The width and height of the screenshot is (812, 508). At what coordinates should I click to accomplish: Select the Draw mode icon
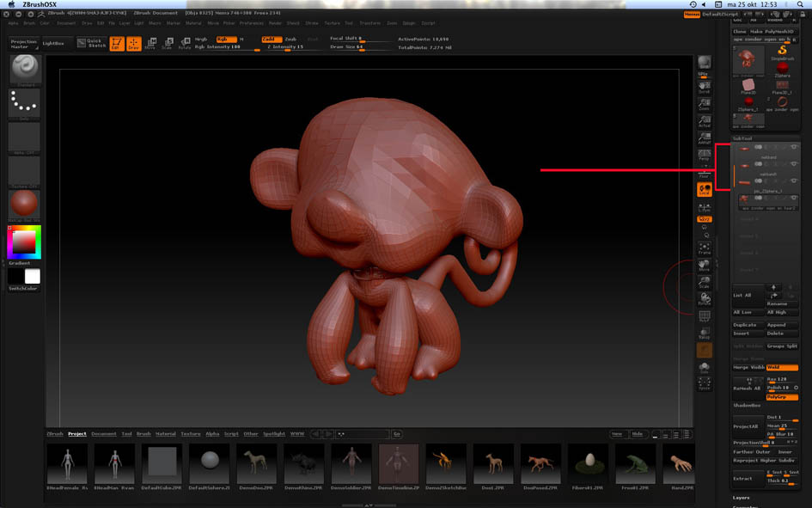tap(134, 44)
